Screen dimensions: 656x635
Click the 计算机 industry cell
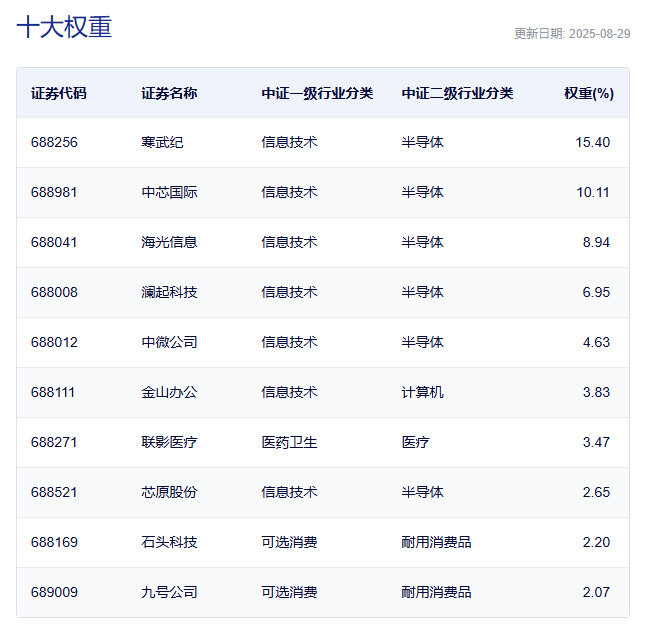click(423, 392)
